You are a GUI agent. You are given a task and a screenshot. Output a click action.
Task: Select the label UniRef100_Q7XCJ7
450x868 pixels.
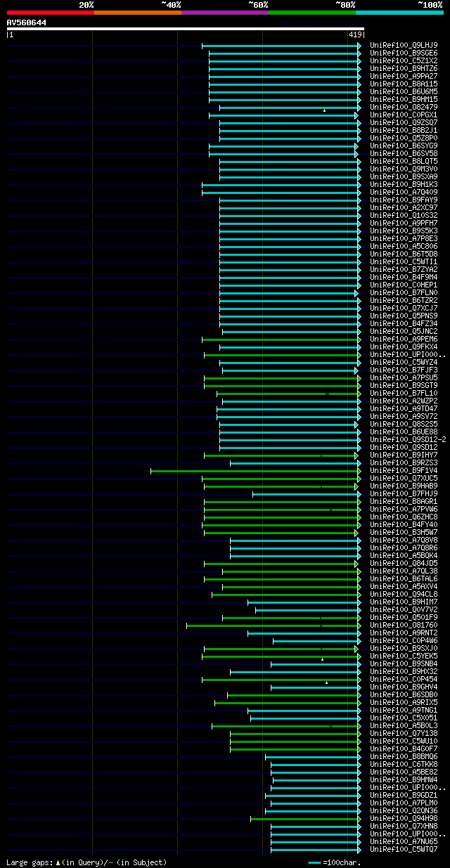[404, 308]
